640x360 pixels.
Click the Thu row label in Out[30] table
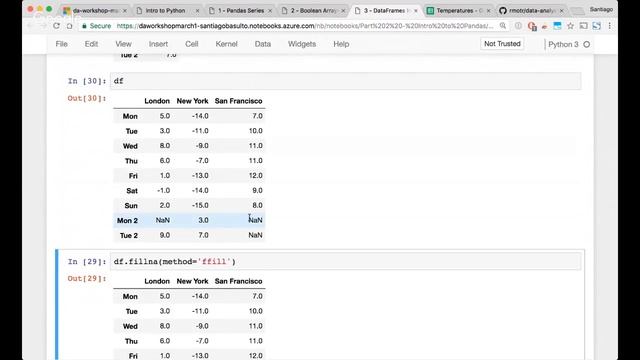(x=131, y=161)
